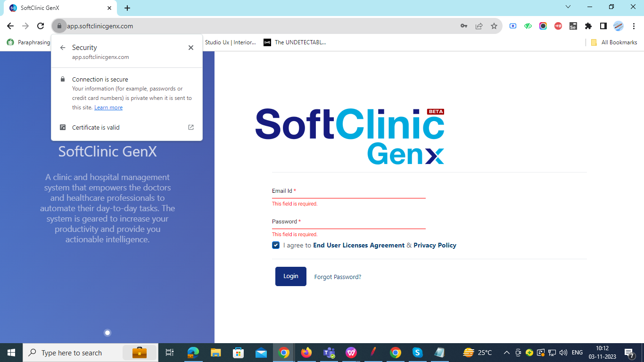Image resolution: width=644 pixels, height=362 pixels.
Task: Open a new browser tab
Action: point(127,8)
